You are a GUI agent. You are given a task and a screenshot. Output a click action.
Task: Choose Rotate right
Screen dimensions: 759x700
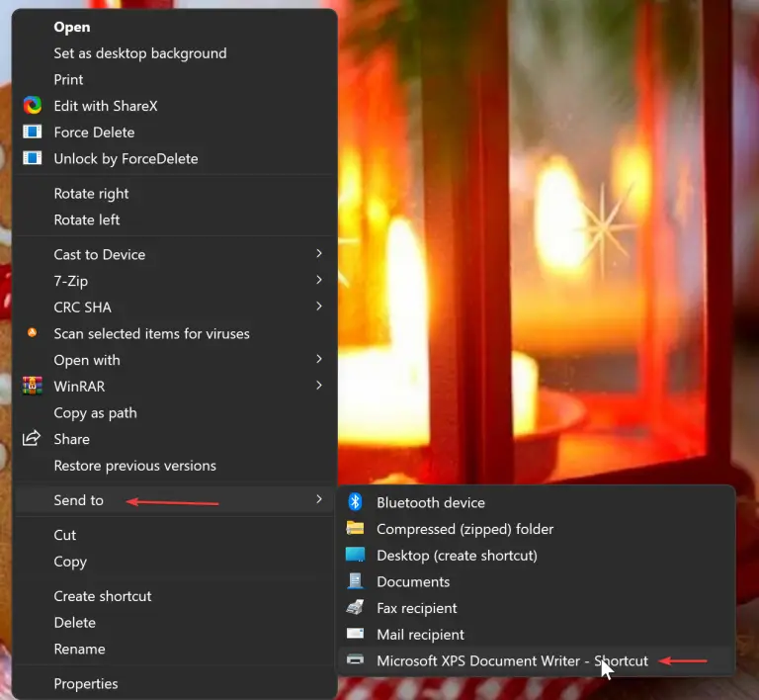(175, 194)
